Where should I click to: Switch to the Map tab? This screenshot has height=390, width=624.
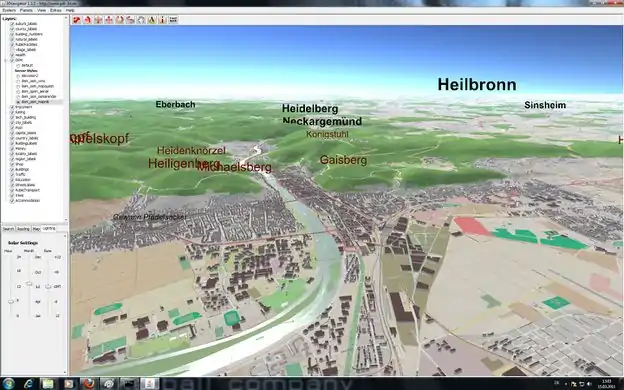pyautogui.click(x=36, y=229)
